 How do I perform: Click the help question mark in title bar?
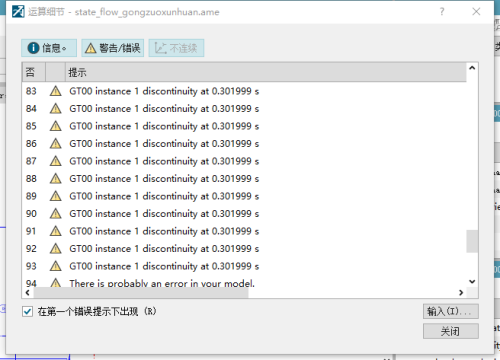[442, 12]
